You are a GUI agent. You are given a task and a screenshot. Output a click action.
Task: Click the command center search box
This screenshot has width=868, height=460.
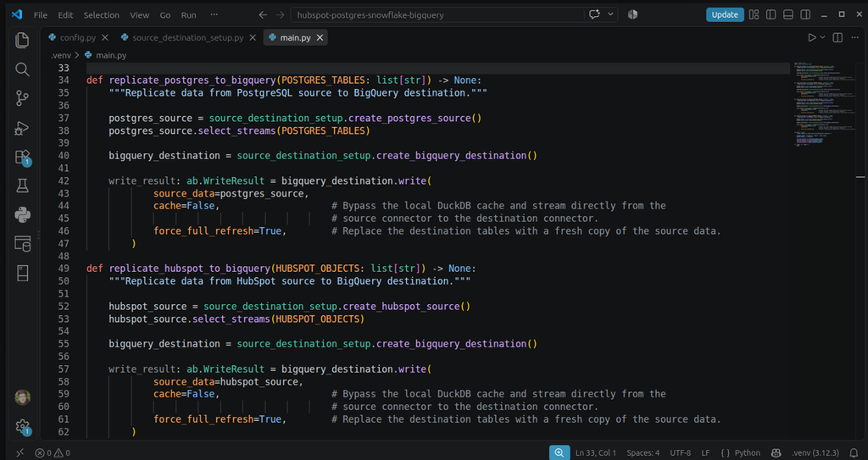[437, 15]
